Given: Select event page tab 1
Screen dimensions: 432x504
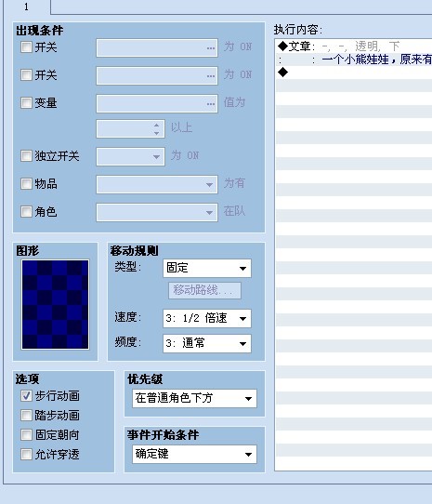Looking at the screenshot, I should pyautogui.click(x=27, y=7).
